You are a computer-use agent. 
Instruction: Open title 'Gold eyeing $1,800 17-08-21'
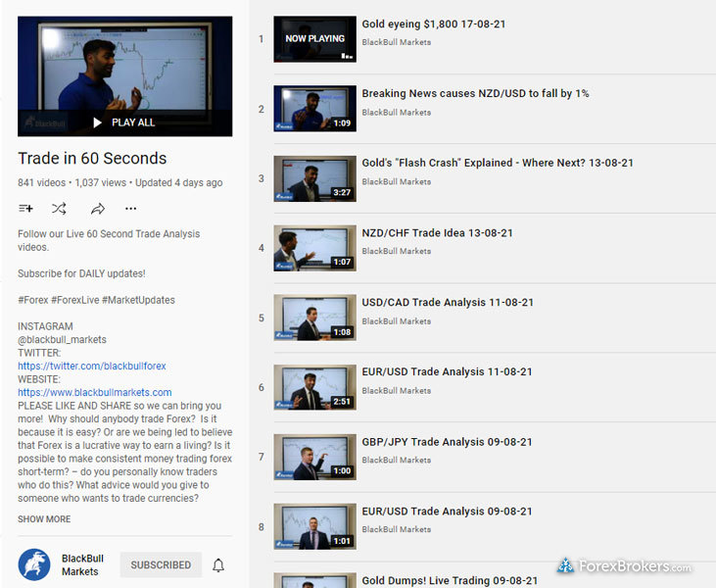pos(433,24)
